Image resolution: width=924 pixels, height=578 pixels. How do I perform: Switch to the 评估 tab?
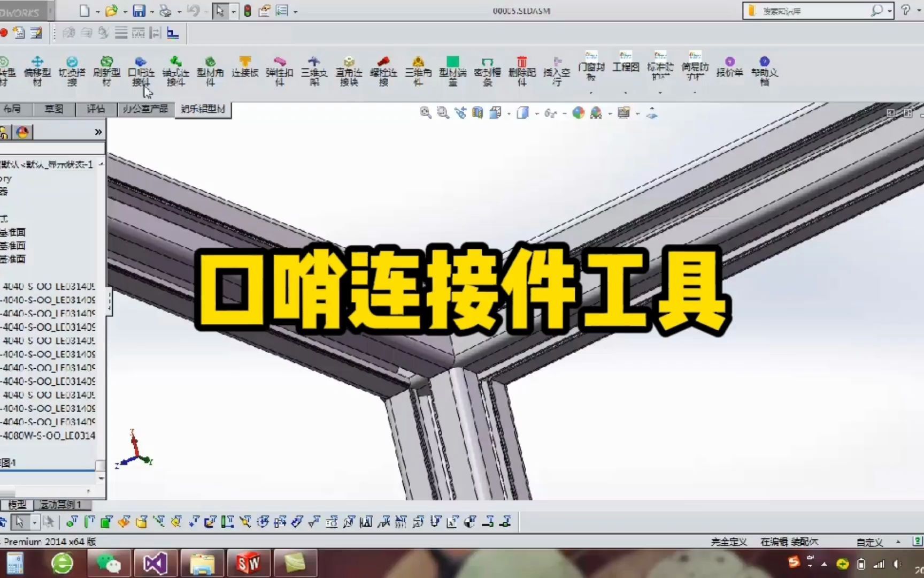click(x=96, y=109)
